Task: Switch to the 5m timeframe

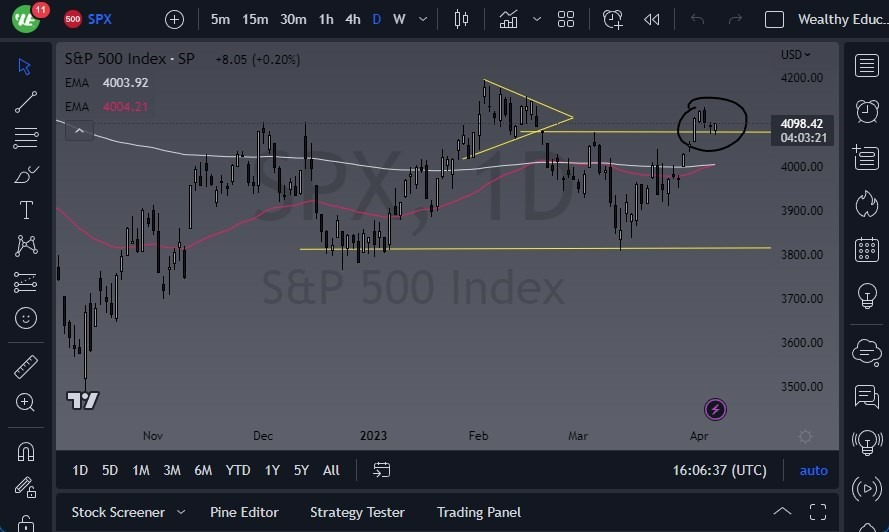Action: (x=220, y=20)
